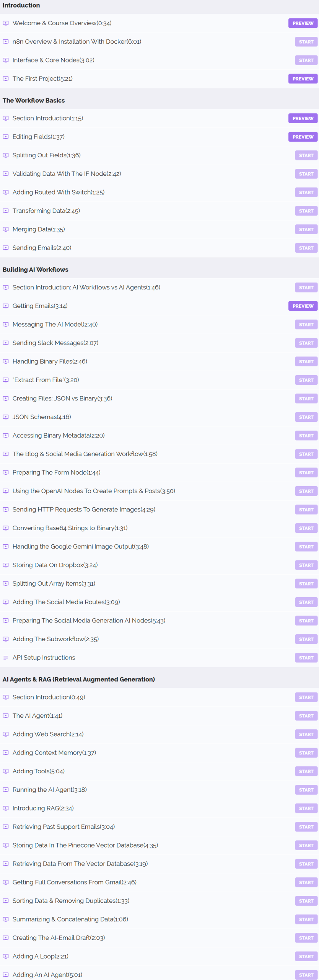The width and height of the screenshot is (319, 980).
Task: Start the Interface & Core Nodes lesson
Action: coord(306,60)
